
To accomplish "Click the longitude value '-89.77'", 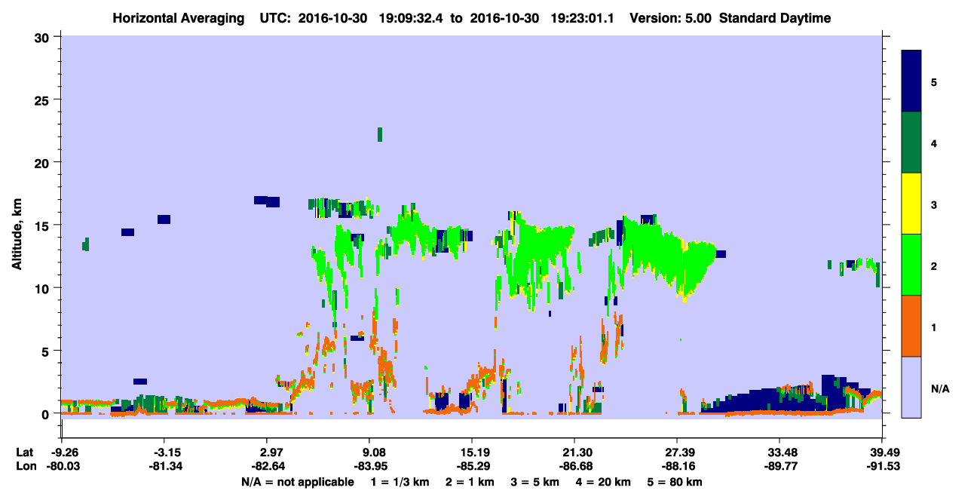I will click(779, 466).
